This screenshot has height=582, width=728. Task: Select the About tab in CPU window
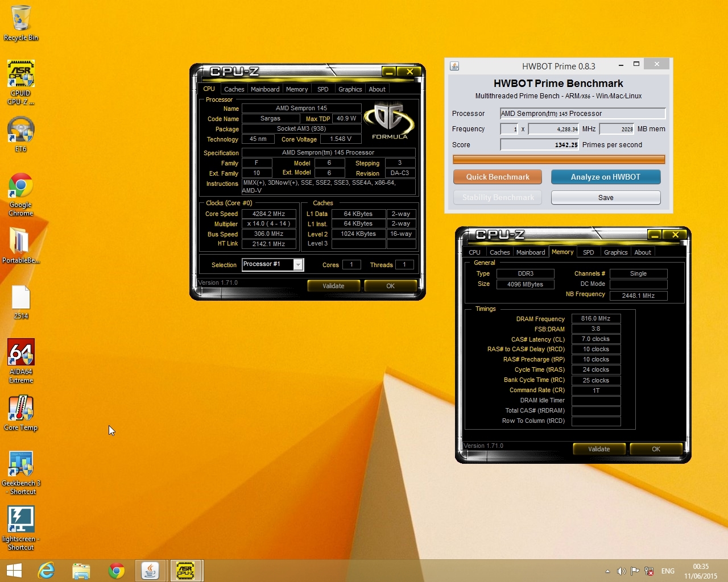(x=377, y=89)
